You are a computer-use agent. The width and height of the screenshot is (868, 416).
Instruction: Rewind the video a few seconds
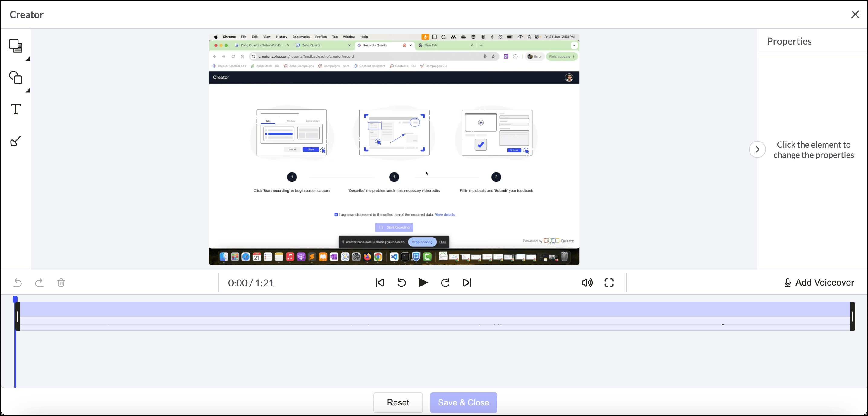[401, 283]
